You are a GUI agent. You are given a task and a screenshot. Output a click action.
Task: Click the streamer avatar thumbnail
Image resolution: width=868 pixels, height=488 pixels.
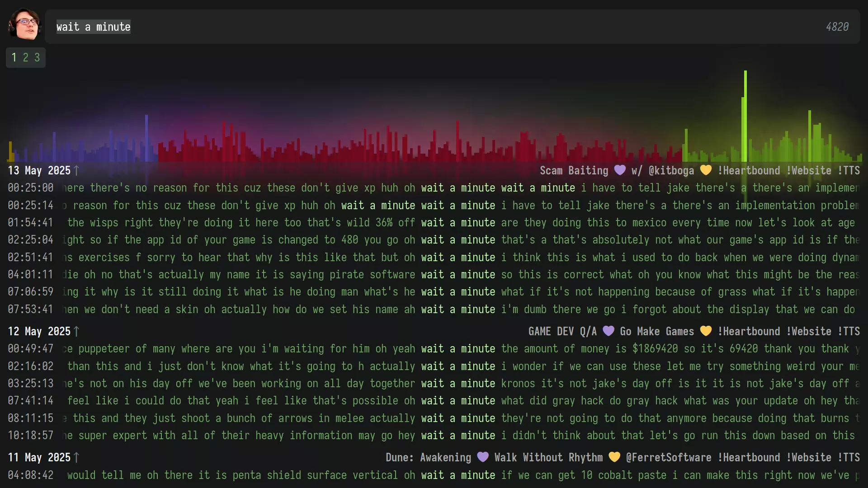(24, 24)
